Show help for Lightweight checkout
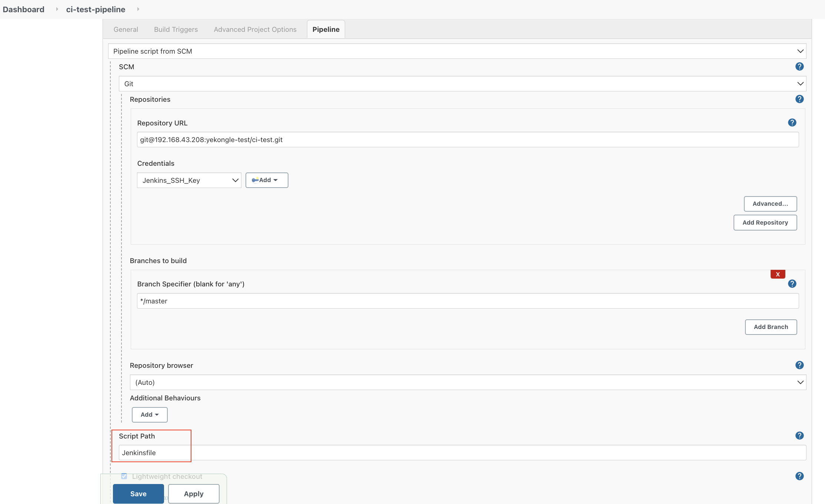The height and width of the screenshot is (504, 825). (x=799, y=476)
